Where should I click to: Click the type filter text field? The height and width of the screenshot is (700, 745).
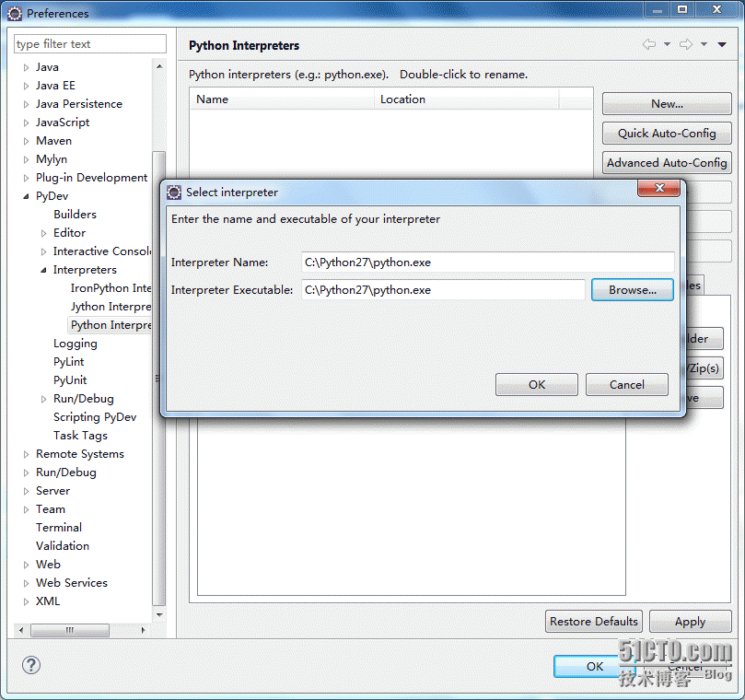click(90, 44)
